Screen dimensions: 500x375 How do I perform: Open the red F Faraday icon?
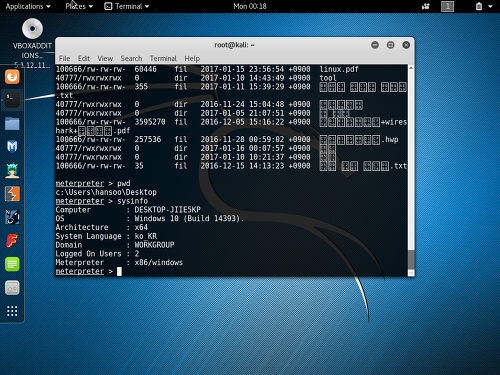coord(12,241)
